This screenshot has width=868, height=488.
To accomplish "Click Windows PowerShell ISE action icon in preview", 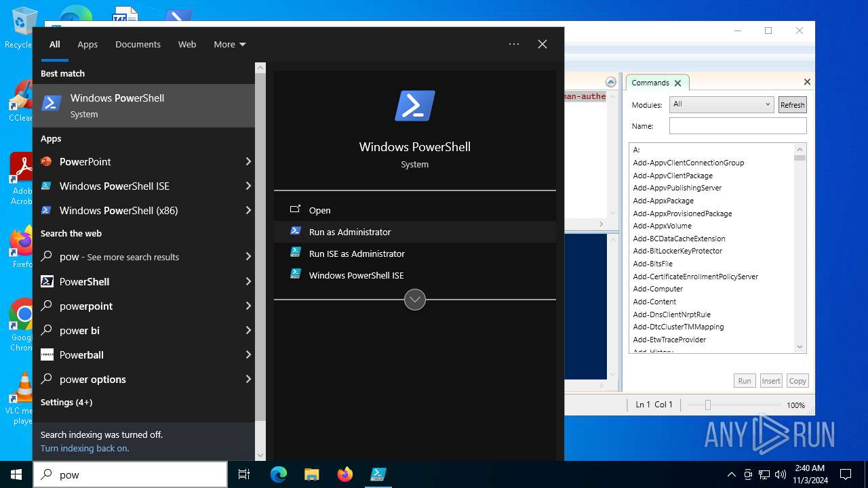I will [295, 274].
